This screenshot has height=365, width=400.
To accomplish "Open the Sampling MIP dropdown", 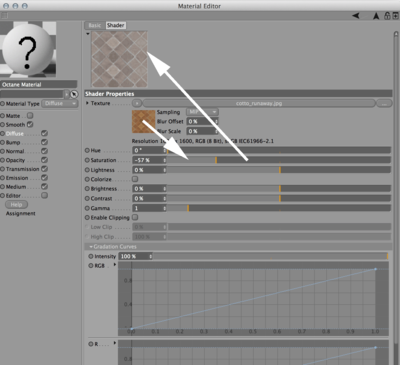I will tap(202, 112).
